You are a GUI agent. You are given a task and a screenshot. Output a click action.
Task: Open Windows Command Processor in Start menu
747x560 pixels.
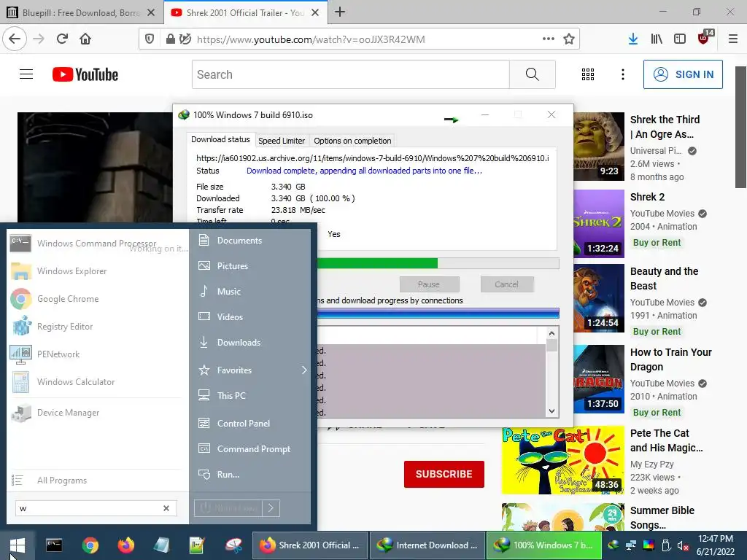click(x=97, y=244)
